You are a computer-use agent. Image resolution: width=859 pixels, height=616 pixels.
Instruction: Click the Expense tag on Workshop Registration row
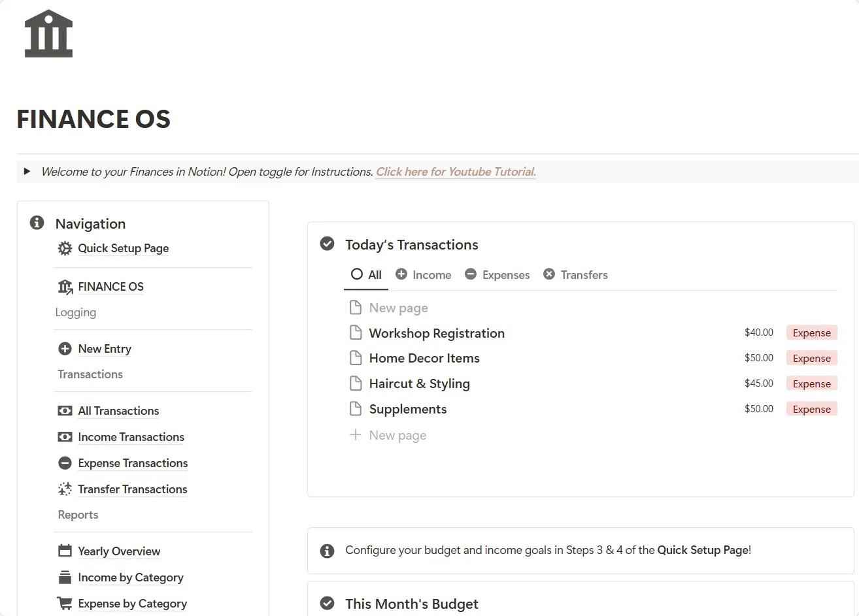(812, 332)
